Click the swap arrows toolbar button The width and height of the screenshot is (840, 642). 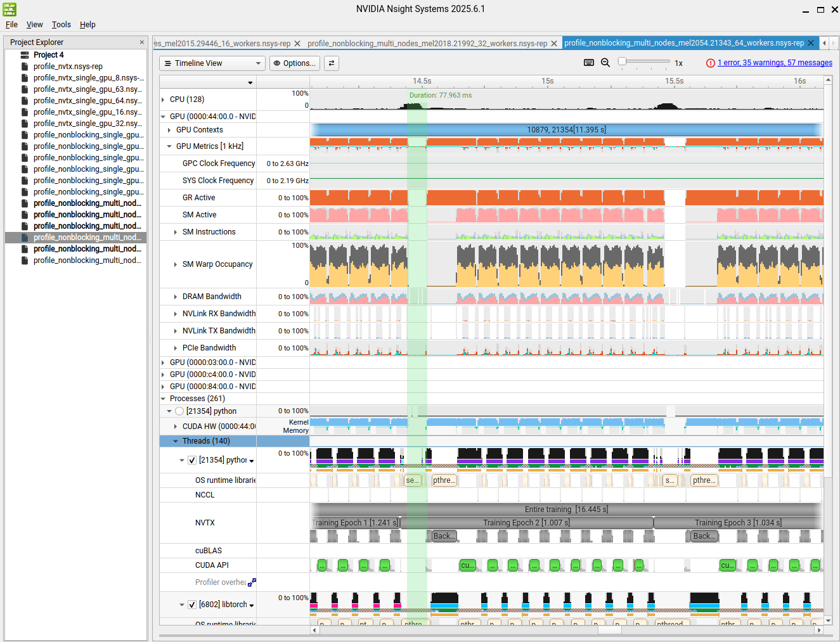[331, 63]
